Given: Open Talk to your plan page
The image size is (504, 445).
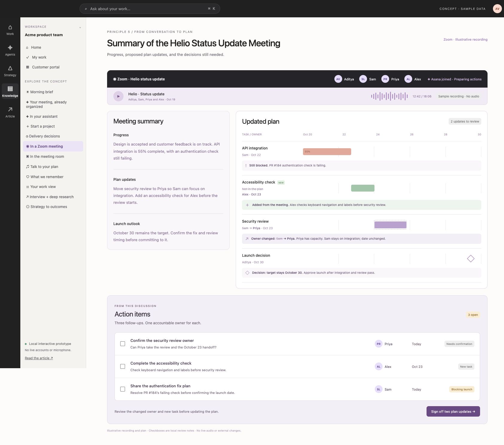Looking at the screenshot, I should 53,167.
